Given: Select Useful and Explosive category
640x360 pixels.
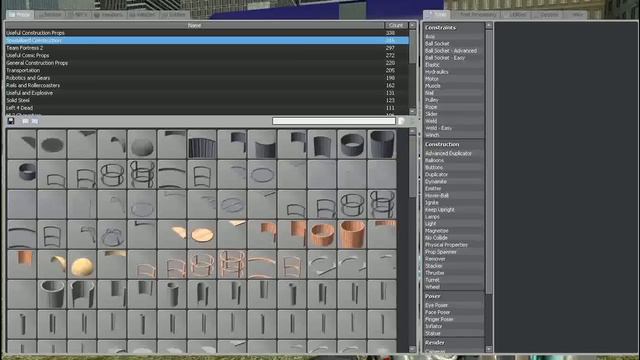Looking at the screenshot, I should coord(207,93).
